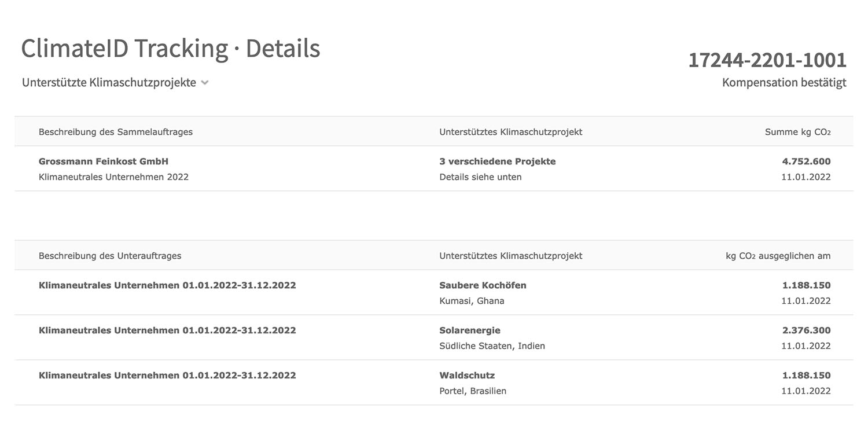Click Südliche Staaten, Indien location
Screen dimensions: 868x434
tap(492, 346)
